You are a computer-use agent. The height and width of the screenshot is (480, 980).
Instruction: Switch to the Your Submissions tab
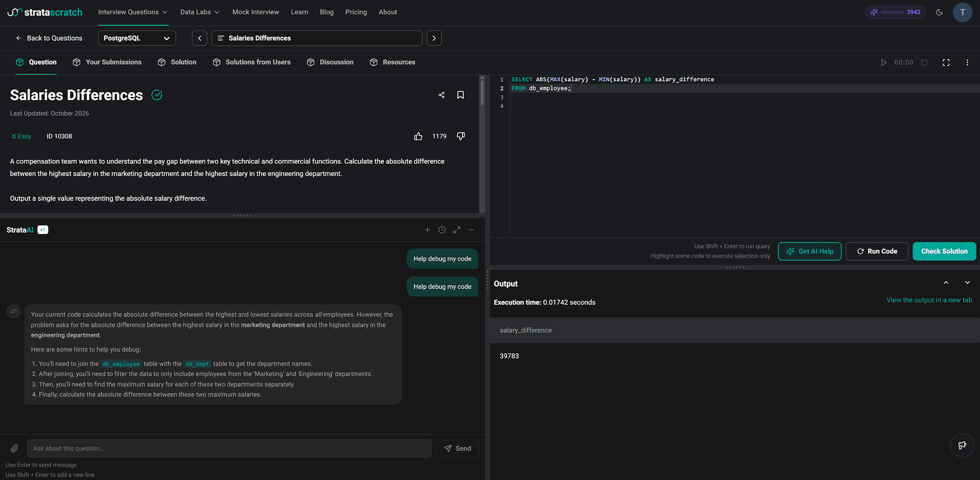click(x=107, y=62)
